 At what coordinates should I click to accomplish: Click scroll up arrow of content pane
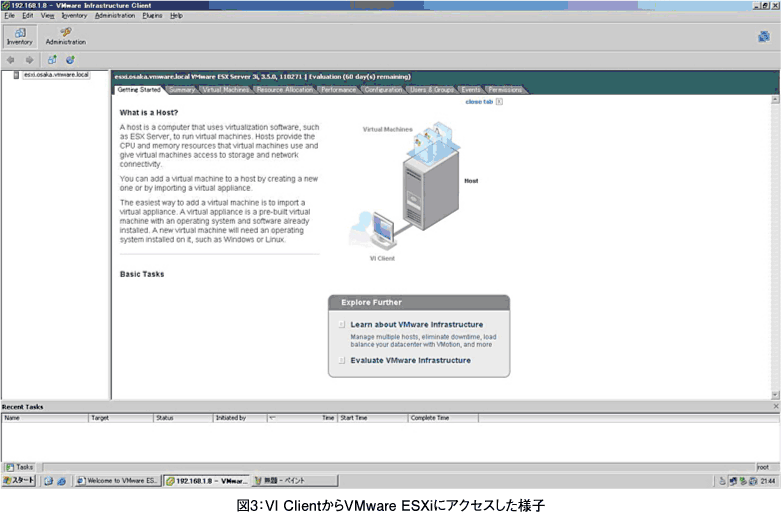pos(776,100)
